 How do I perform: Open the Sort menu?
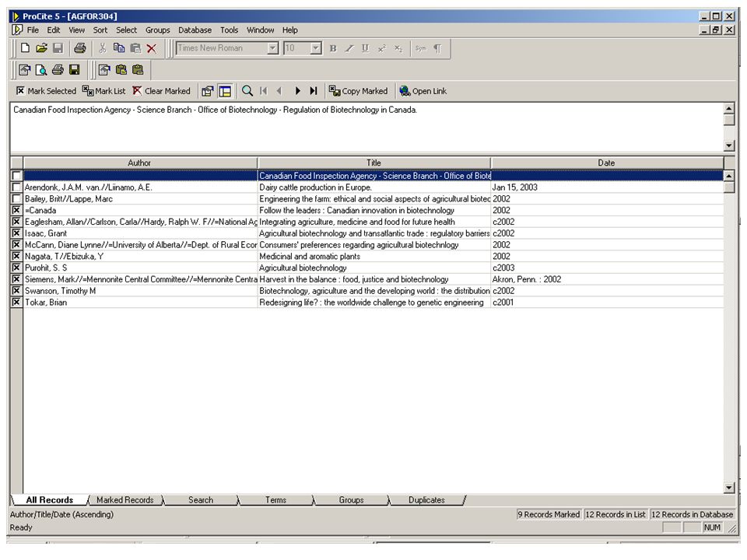pyautogui.click(x=100, y=30)
